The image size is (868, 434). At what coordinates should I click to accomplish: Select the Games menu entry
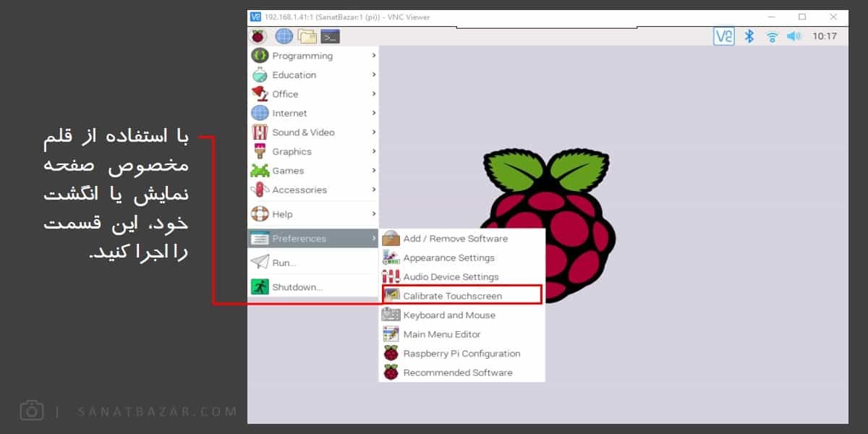point(313,171)
